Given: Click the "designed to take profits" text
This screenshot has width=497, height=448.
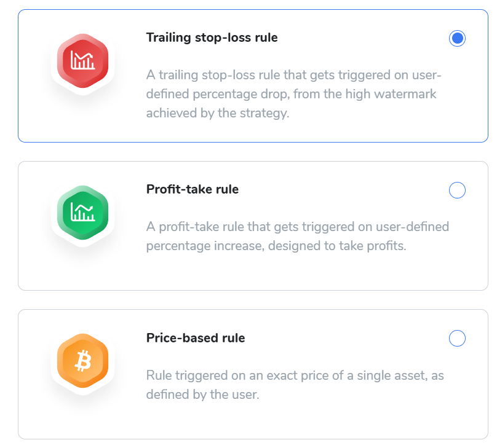Looking at the screenshot, I should 337,246.
